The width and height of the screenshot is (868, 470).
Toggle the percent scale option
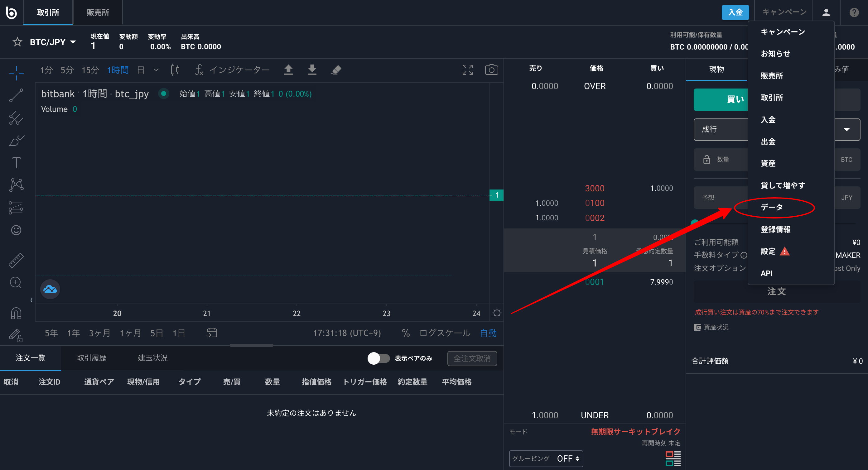pos(406,333)
